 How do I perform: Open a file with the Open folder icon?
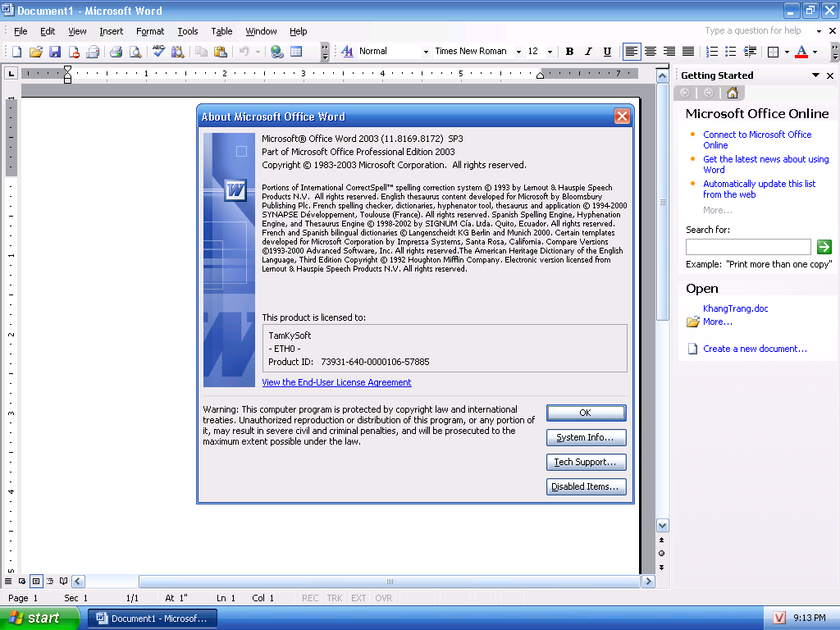click(35, 52)
